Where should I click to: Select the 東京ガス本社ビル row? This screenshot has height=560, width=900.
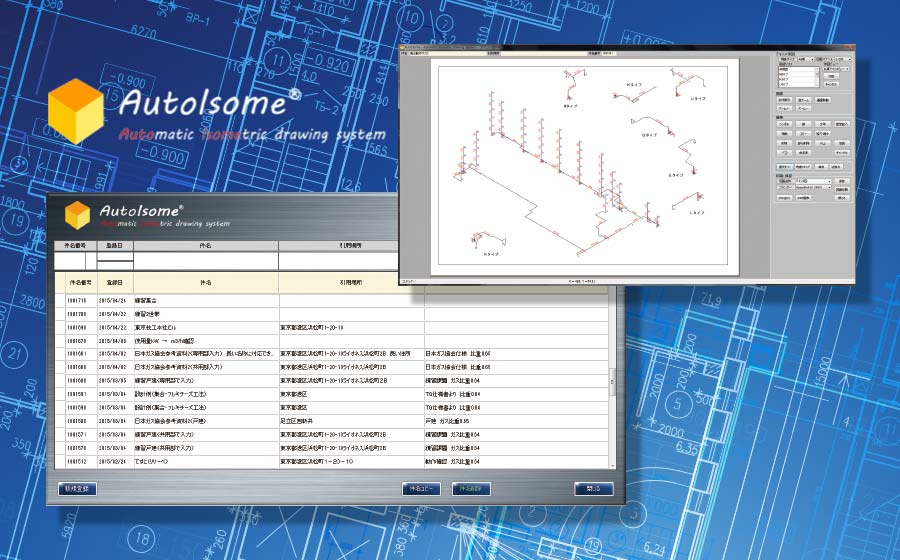[332, 327]
